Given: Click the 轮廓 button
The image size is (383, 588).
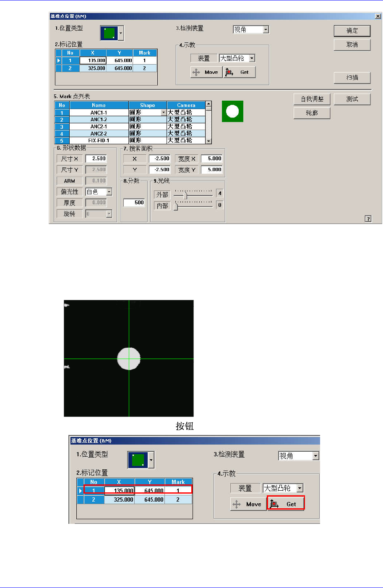Looking at the screenshot, I should 312,113.
